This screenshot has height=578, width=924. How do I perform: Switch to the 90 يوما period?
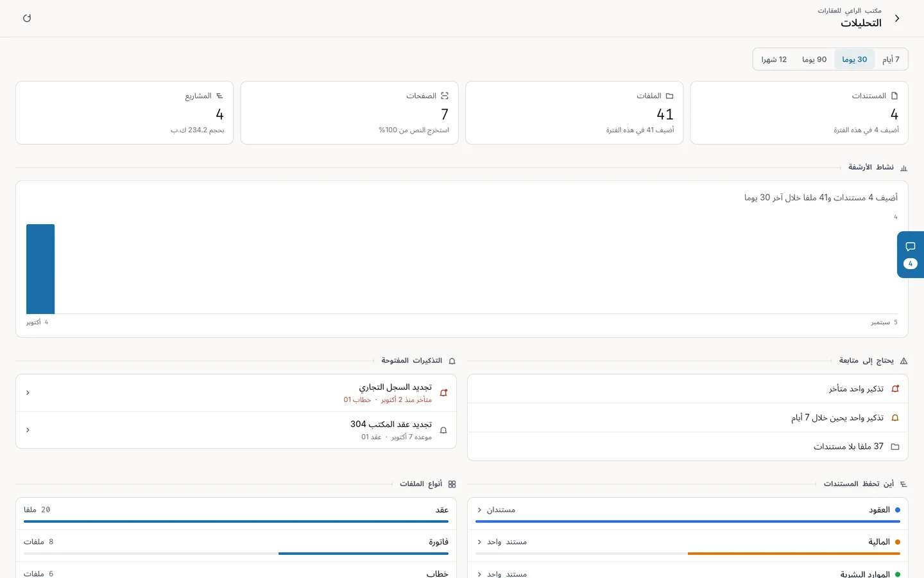click(814, 59)
